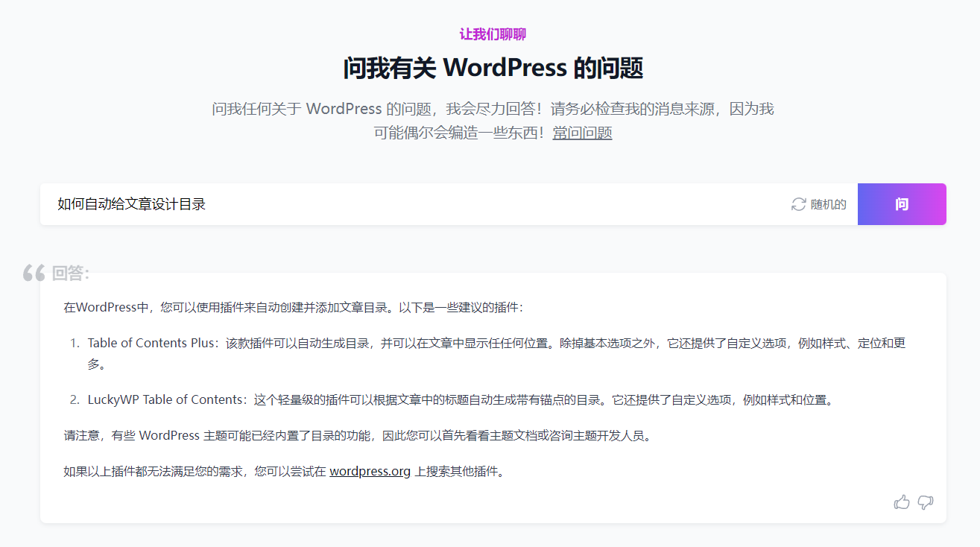Click the 随机的 random question label
980x547 pixels.
tap(829, 204)
